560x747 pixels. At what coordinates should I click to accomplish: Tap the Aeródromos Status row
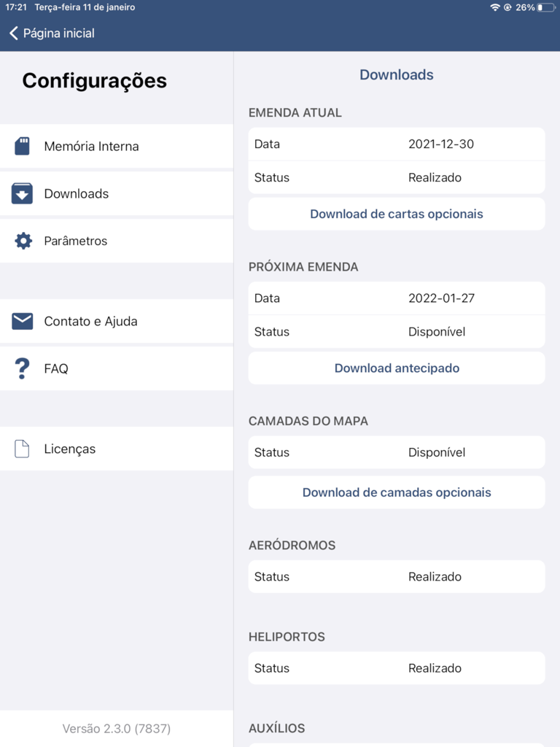[397, 576]
